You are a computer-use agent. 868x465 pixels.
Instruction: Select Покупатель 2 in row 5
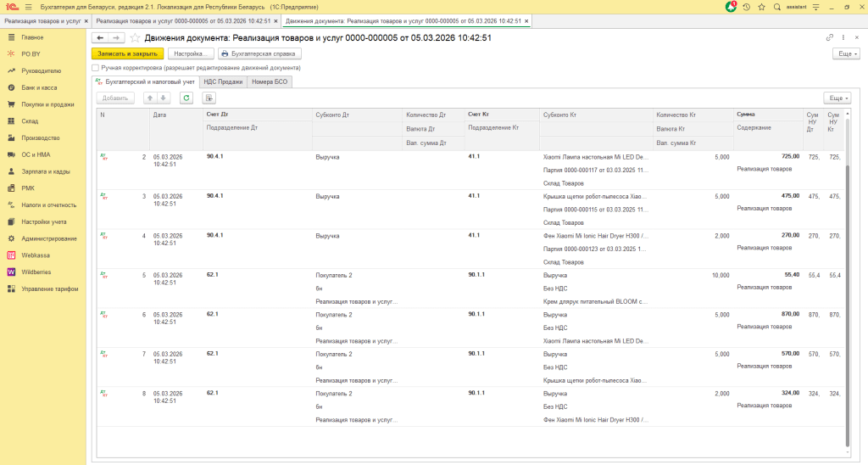tap(357, 275)
